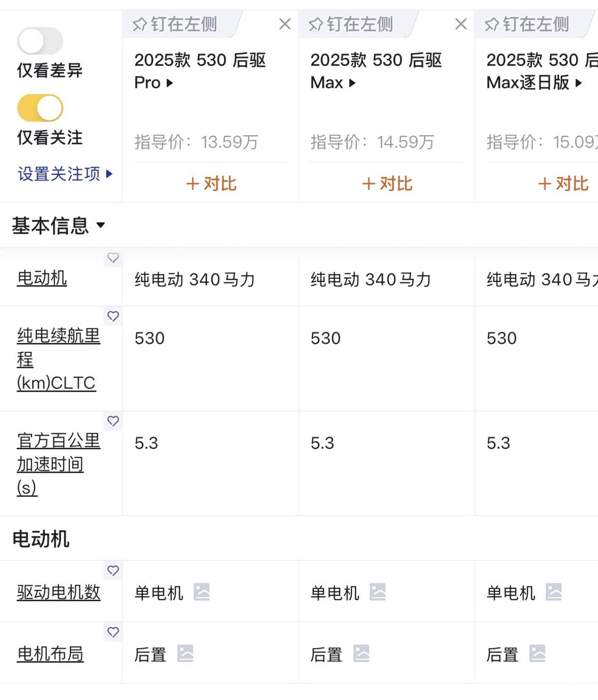
Task: Tap heart icon for 官方百公里加速时间 row
Action: click(x=113, y=421)
